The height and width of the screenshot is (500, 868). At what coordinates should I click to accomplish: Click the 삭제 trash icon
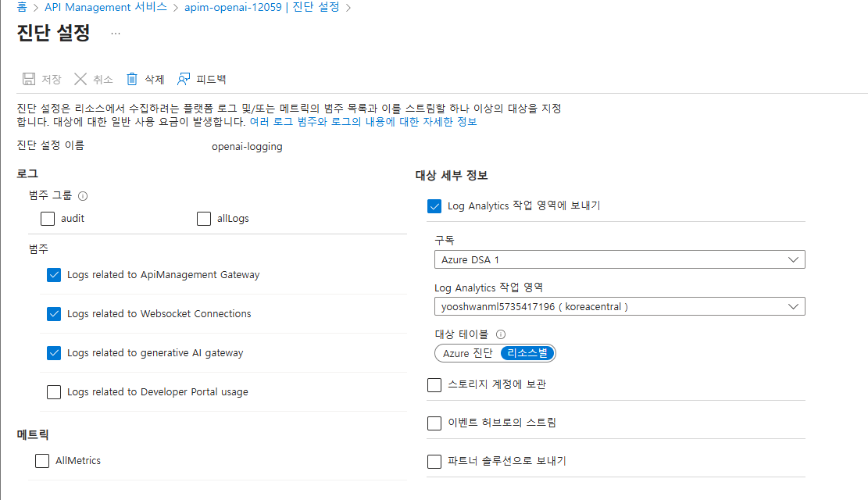pyautogui.click(x=131, y=79)
